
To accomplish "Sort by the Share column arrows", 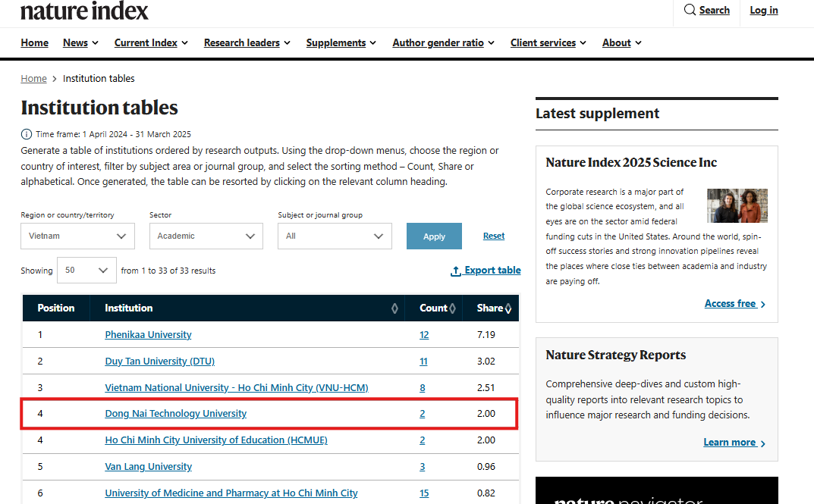I will 508,308.
